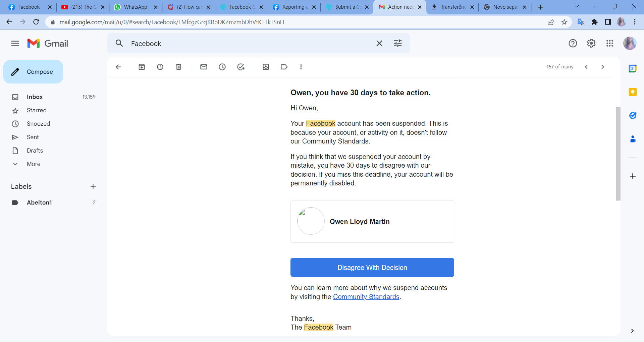Screen dimensions: 644x342
Task: Open the Sent folder
Action: click(x=33, y=137)
